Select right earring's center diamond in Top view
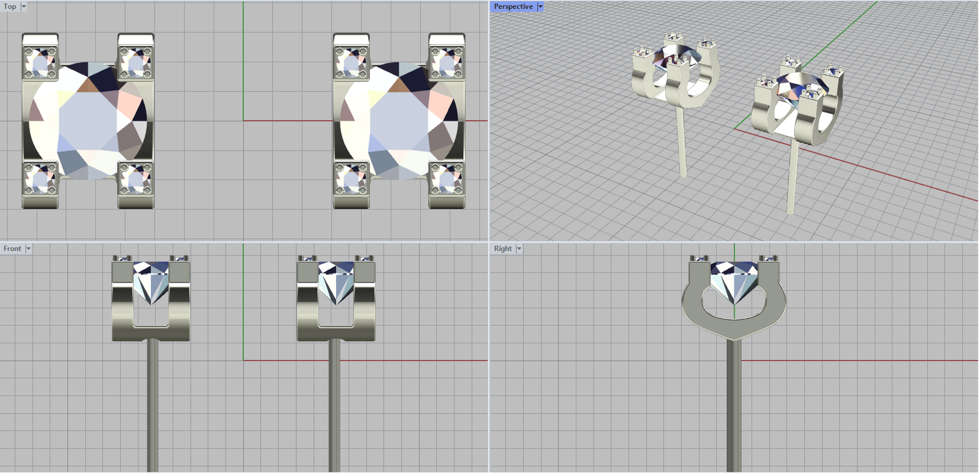Viewport: 980px width, 473px height. pyautogui.click(x=399, y=121)
